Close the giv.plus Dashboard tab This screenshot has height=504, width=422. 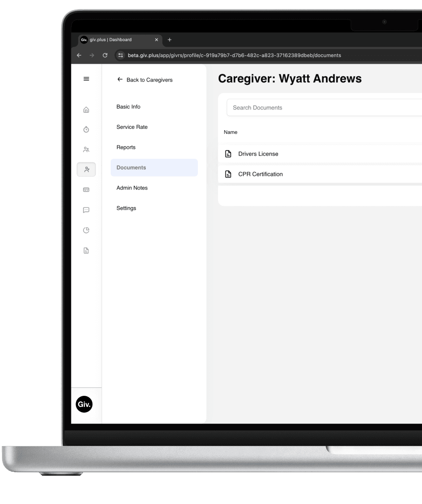point(157,39)
